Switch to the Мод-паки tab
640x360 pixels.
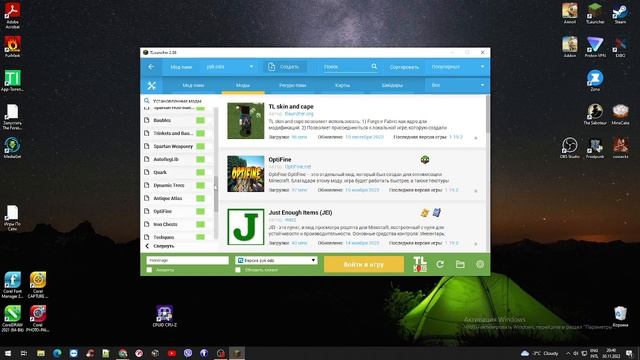193,85
